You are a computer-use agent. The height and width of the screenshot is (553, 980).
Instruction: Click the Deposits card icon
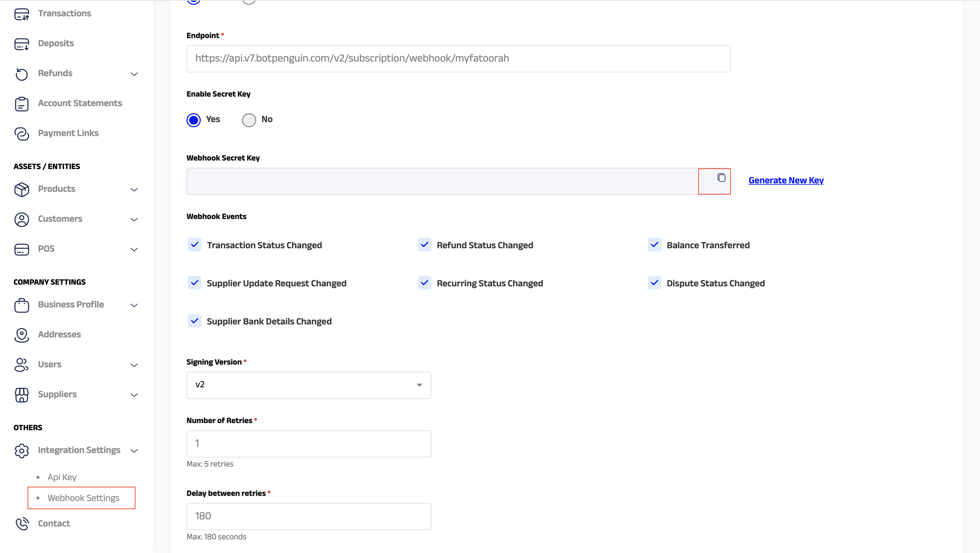click(x=22, y=44)
